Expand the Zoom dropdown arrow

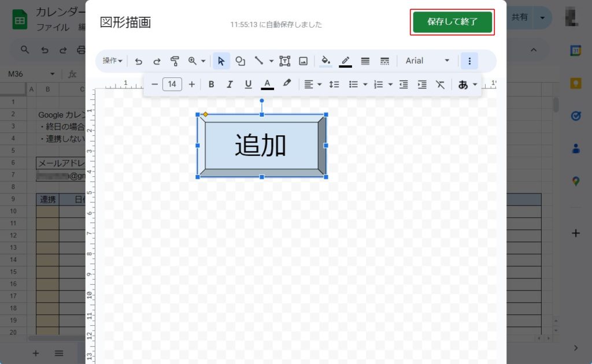coord(203,61)
